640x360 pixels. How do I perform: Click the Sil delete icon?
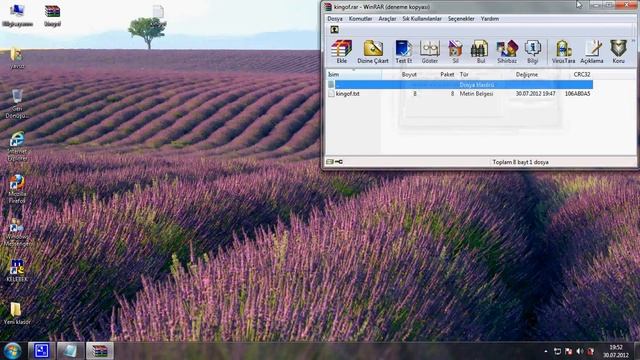(x=456, y=51)
